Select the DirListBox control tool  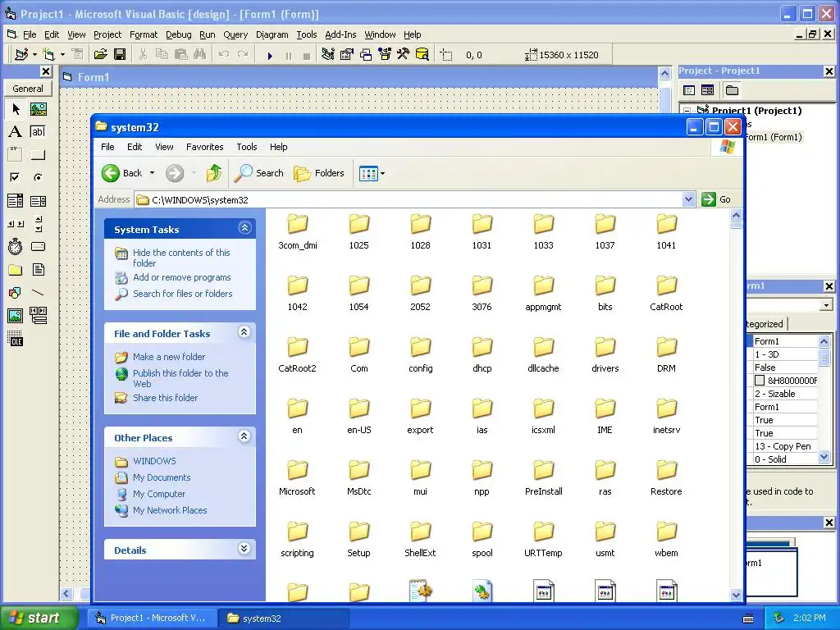15,269
